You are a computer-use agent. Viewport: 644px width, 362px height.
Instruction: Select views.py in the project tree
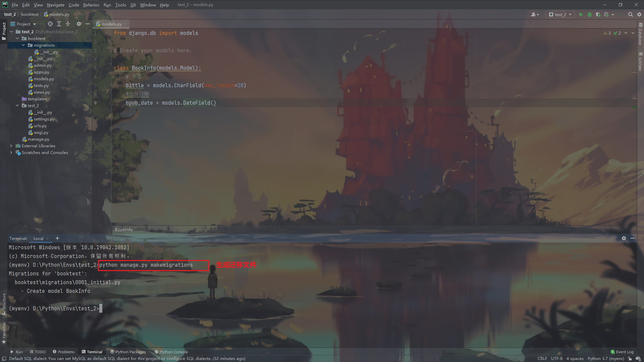pyautogui.click(x=42, y=92)
